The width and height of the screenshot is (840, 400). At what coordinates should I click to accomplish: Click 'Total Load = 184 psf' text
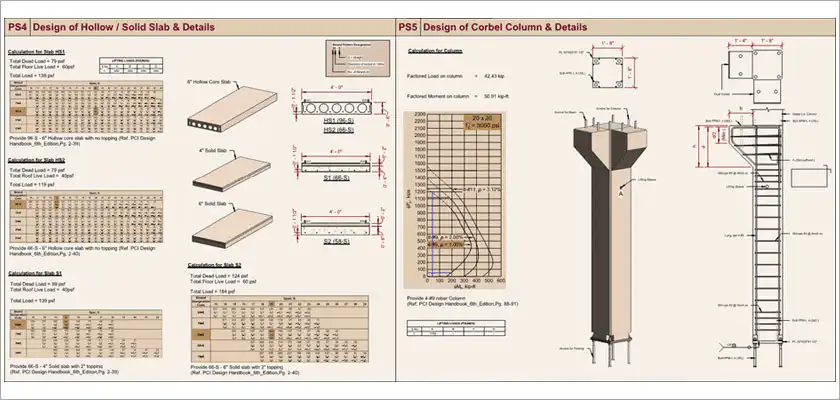(x=212, y=291)
